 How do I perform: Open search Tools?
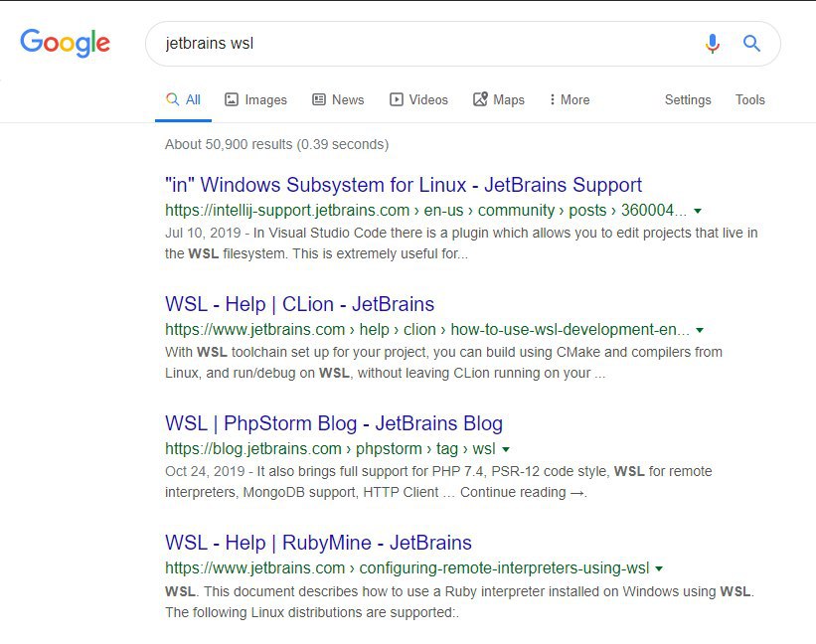pos(750,99)
